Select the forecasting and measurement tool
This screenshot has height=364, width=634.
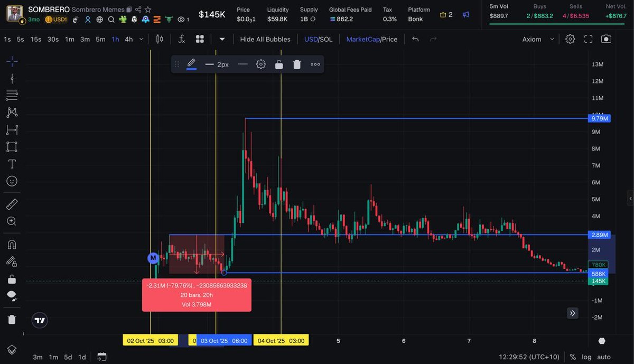(12, 129)
